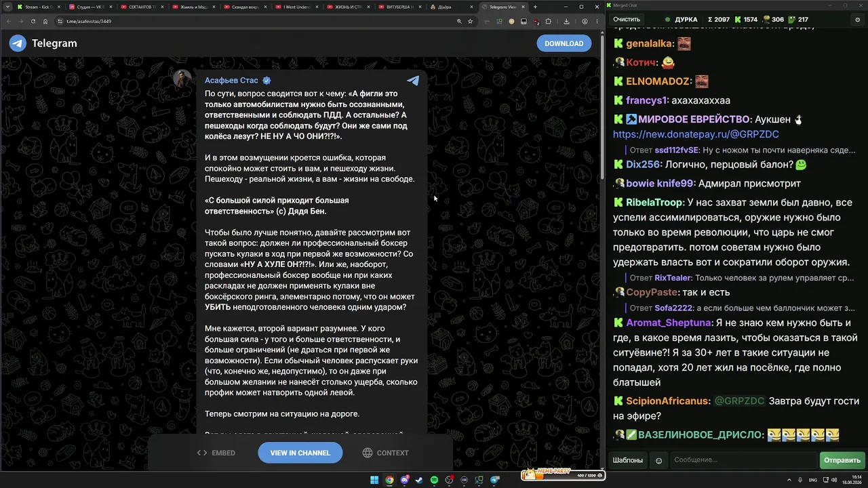Image resolution: width=868 pixels, height=488 pixels.
Task: Open Google Chrome from the taskbar
Action: (389, 480)
